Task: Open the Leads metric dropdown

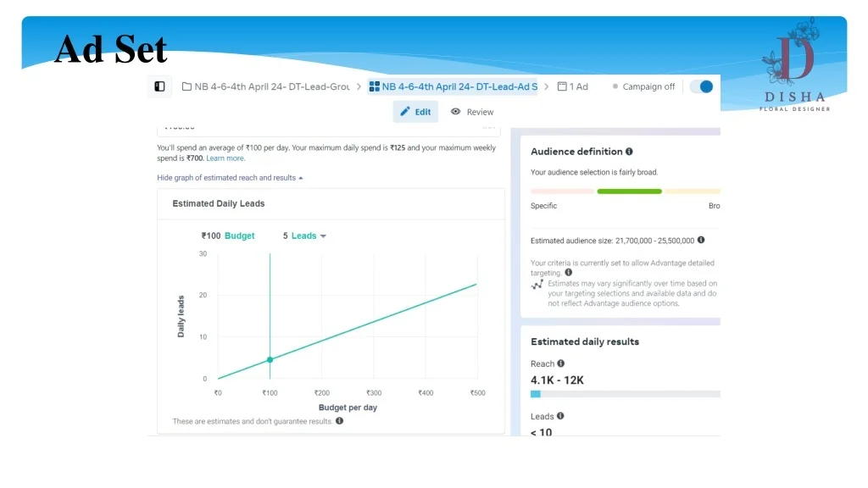Action: [x=305, y=236]
